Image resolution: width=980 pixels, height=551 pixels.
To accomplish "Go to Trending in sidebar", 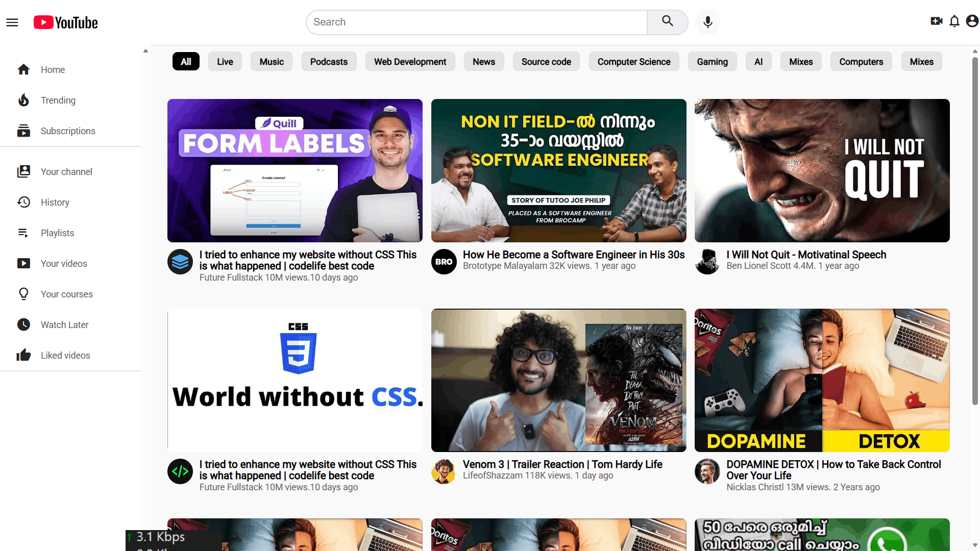I will [58, 101].
